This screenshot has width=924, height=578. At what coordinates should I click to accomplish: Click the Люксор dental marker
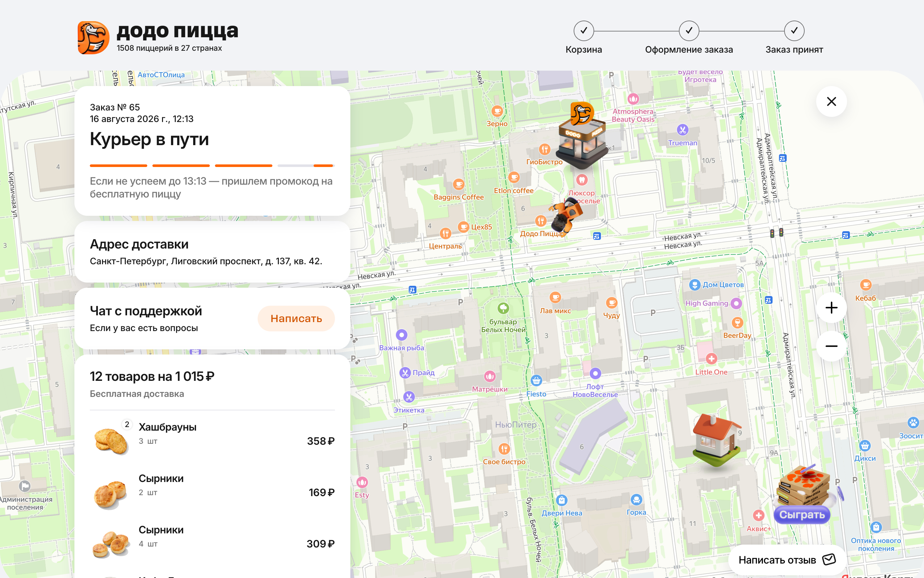581,180
